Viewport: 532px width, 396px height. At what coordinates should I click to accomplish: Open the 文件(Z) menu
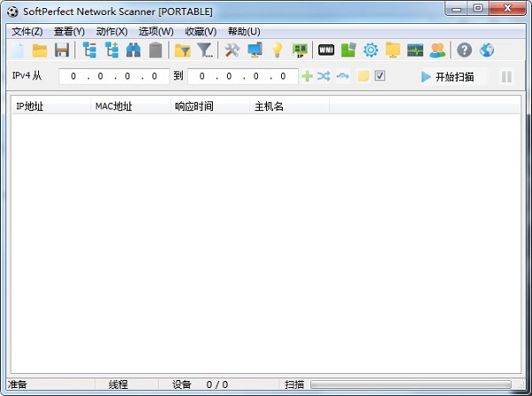tap(27, 31)
